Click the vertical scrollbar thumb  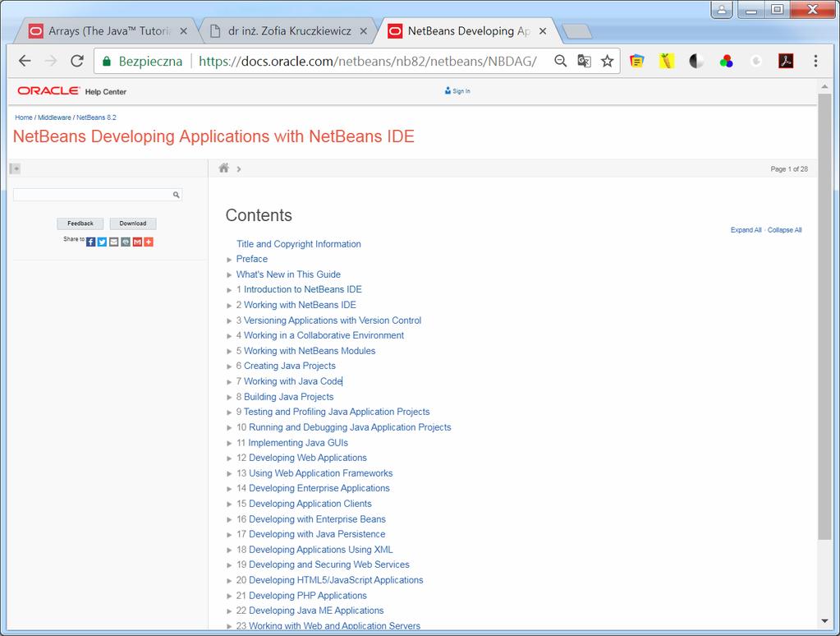[824, 316]
